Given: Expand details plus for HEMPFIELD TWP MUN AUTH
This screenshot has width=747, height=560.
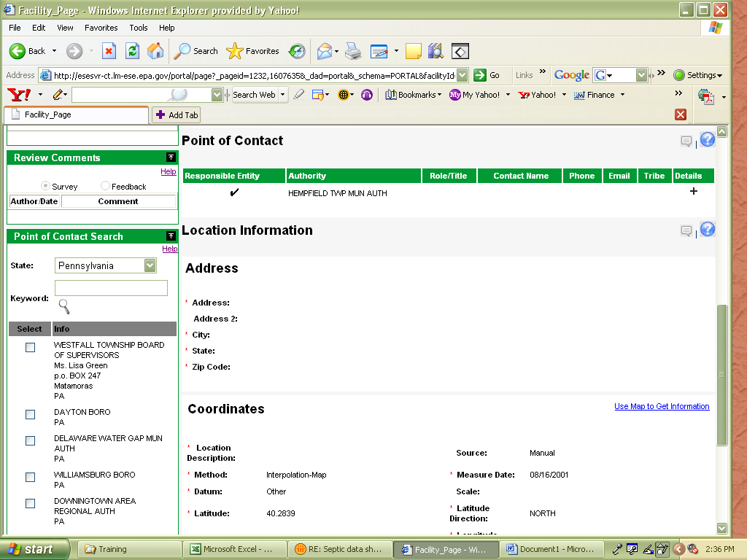Looking at the screenshot, I should coord(693,192).
